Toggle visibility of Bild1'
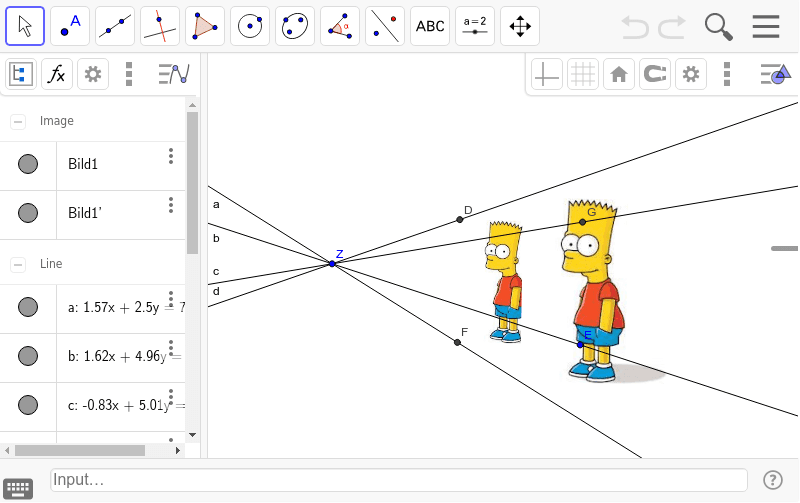Screen dimensions: 800x503 click(x=28, y=213)
